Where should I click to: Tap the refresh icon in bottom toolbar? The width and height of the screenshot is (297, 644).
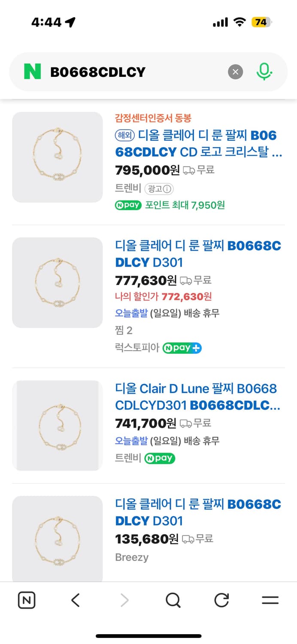(x=221, y=600)
